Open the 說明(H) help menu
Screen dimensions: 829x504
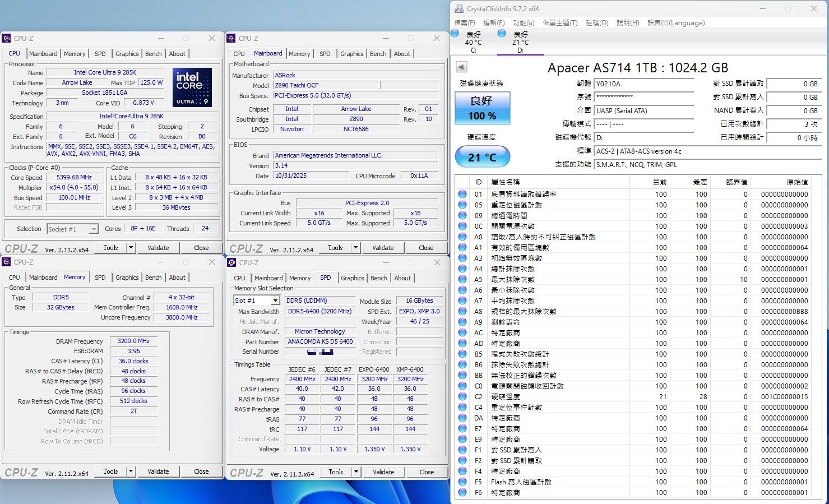point(628,23)
